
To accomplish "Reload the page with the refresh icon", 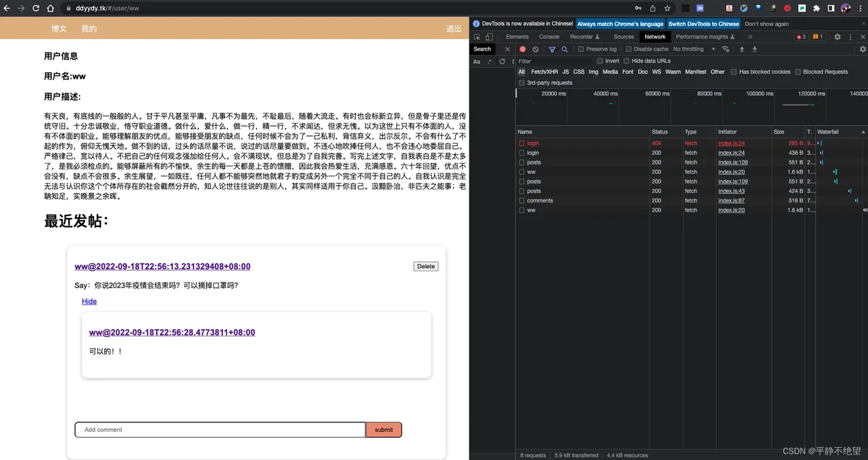I will point(35,8).
